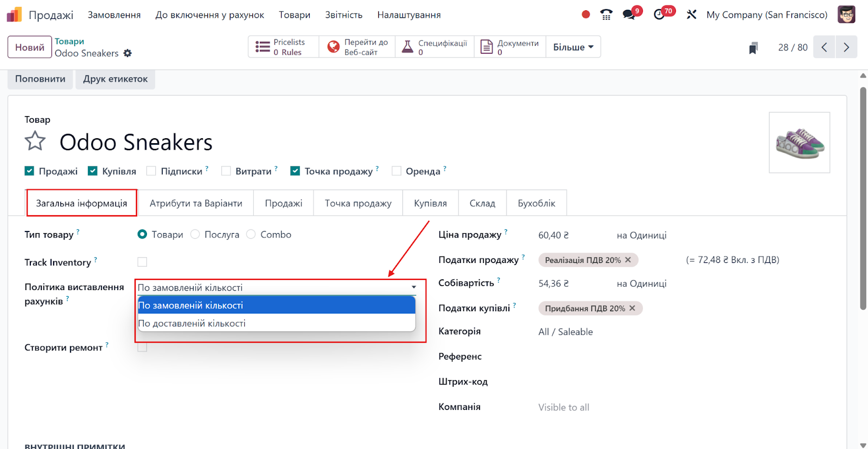Open the Sales app home icon
868x449 pixels.
click(x=14, y=15)
